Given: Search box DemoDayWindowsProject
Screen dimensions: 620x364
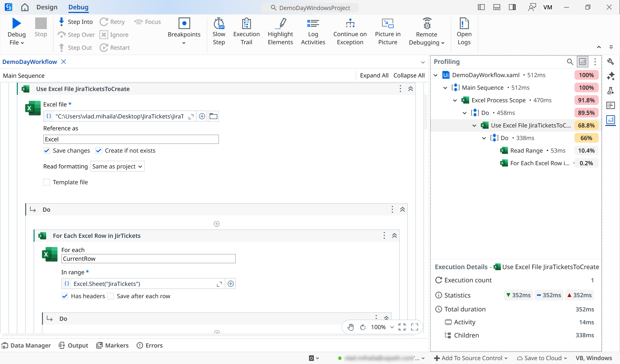Looking at the screenshot, I should point(310,8).
